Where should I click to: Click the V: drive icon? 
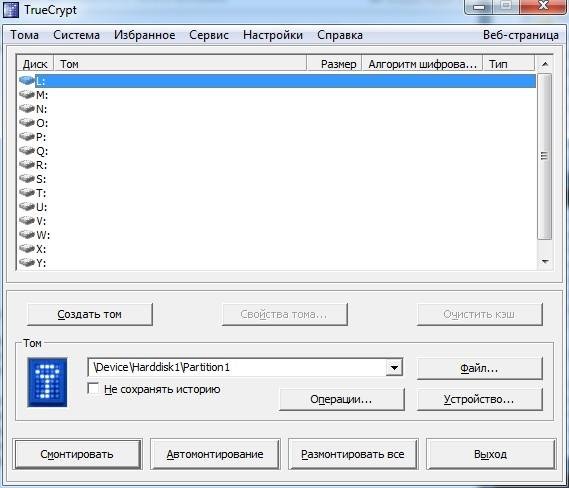point(27,221)
